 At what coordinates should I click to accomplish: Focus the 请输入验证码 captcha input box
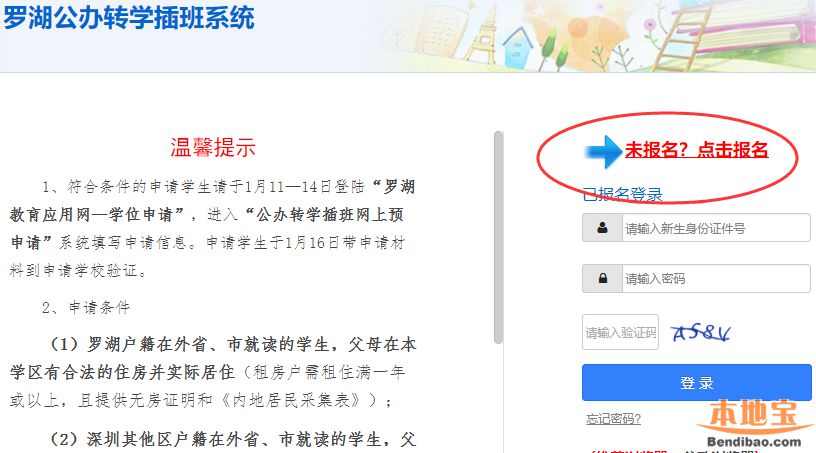click(x=620, y=332)
